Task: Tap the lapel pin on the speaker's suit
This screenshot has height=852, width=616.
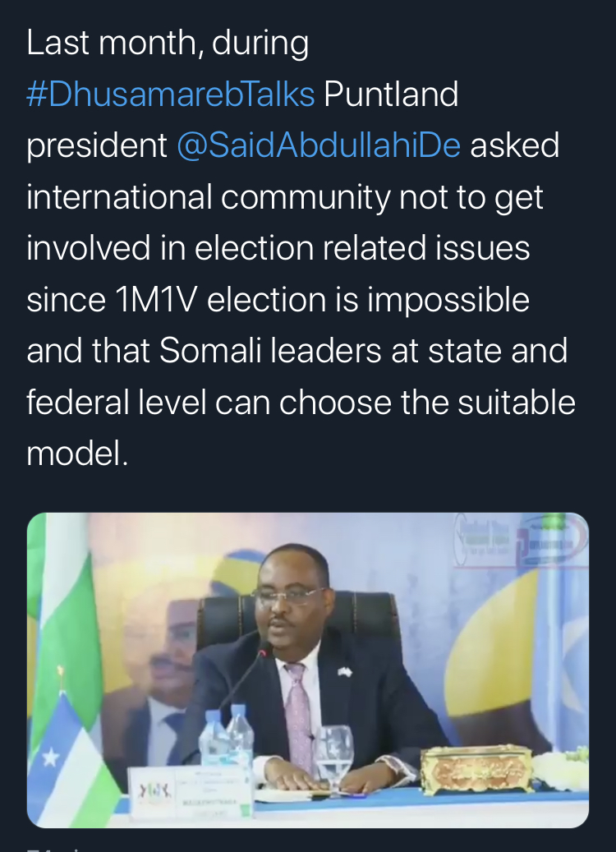Action: point(344,673)
